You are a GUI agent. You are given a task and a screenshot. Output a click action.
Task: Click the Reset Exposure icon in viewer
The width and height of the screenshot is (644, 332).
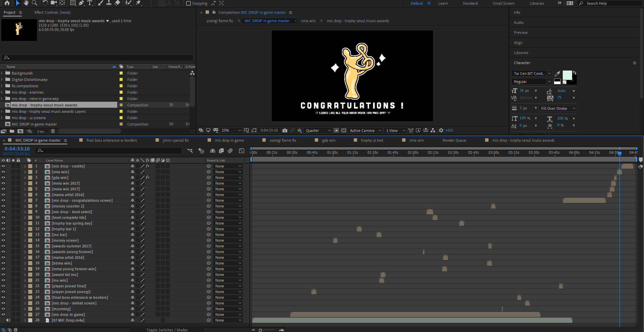(x=441, y=130)
